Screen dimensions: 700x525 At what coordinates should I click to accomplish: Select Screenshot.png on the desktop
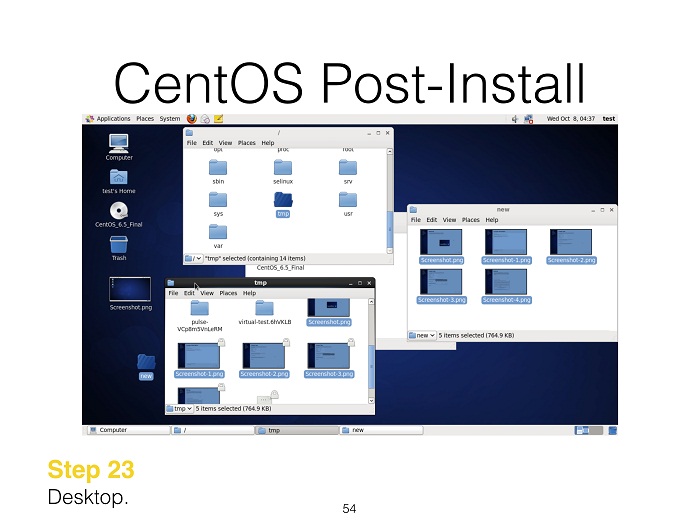(x=130, y=294)
